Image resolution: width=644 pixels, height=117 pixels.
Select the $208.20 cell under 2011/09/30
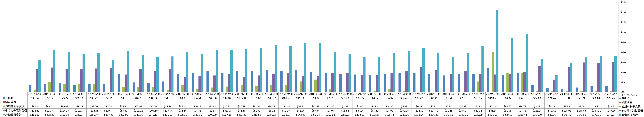pyautogui.click(x=50, y=114)
